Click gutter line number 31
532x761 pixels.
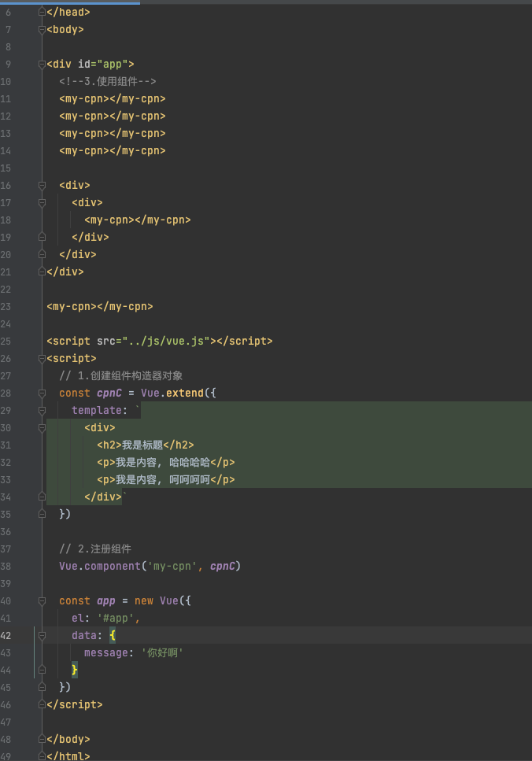(6, 445)
